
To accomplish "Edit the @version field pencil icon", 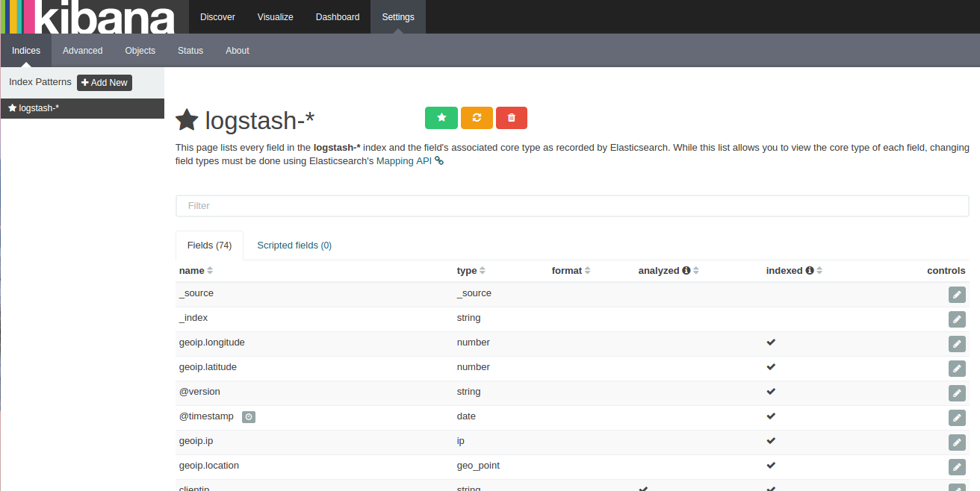I will (957, 393).
